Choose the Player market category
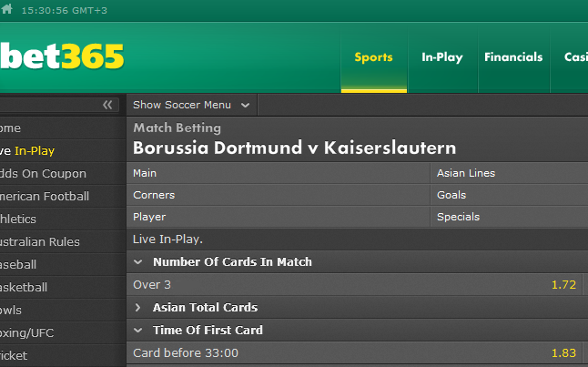The image size is (588, 367). [x=278, y=217]
